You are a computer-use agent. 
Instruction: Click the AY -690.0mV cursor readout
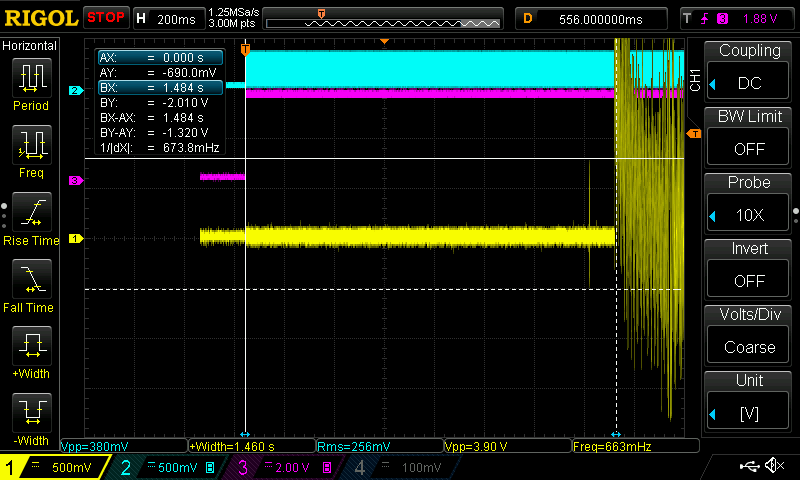coord(158,72)
